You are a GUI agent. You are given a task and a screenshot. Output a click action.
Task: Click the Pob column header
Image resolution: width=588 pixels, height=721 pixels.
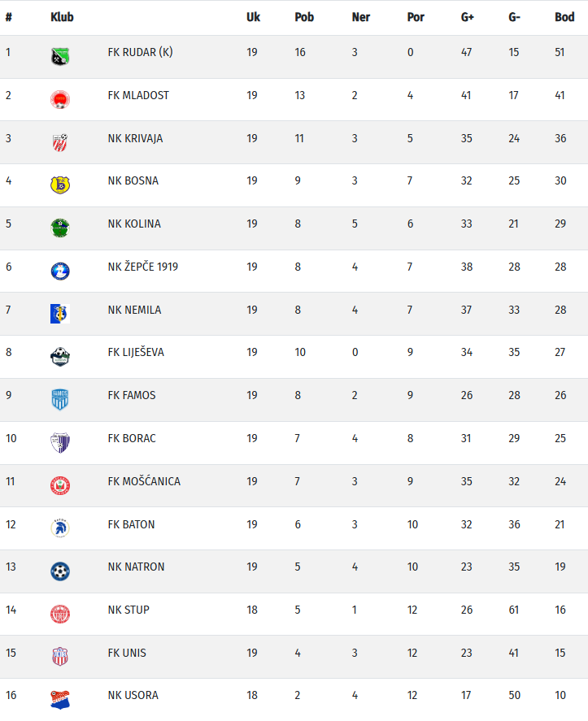[x=304, y=17]
